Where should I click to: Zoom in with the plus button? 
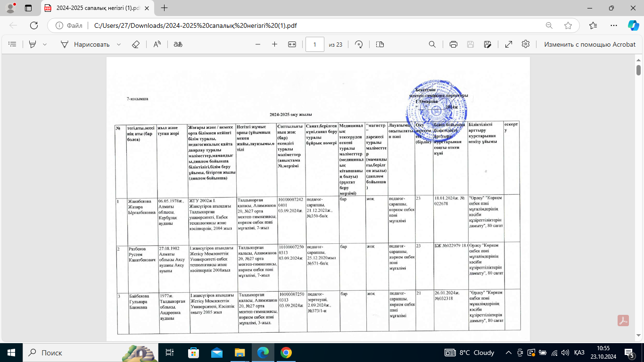pyautogui.click(x=274, y=44)
